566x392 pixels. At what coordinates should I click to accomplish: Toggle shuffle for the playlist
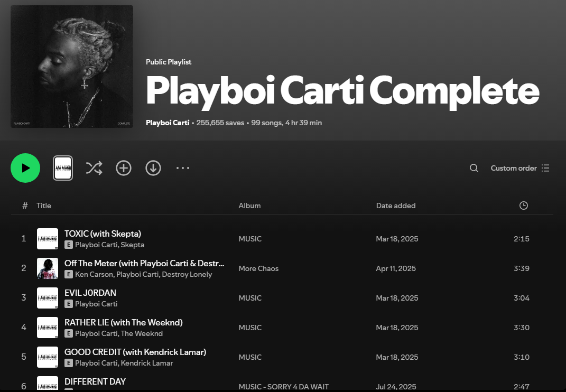[94, 168]
